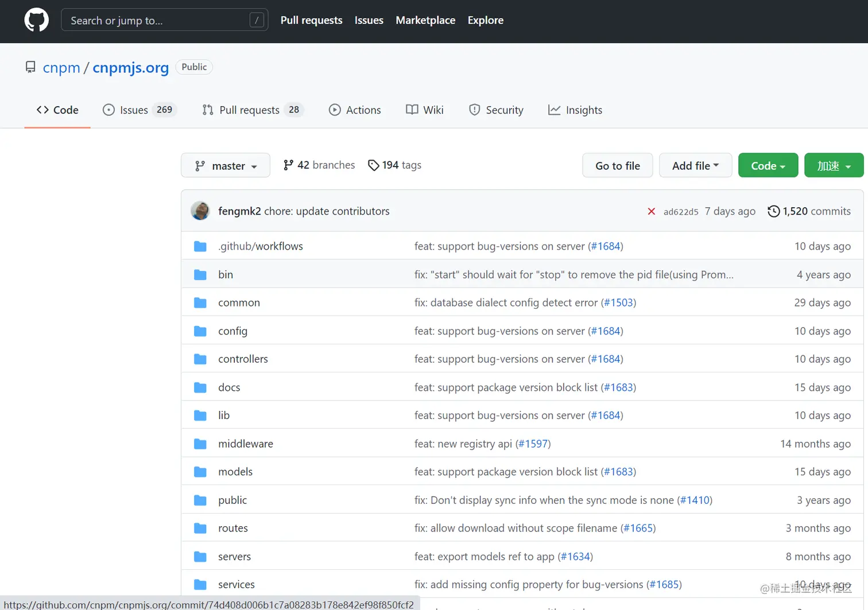This screenshot has width=868, height=610.
Task: Open the cnpmjs.org repository link
Action: point(131,68)
